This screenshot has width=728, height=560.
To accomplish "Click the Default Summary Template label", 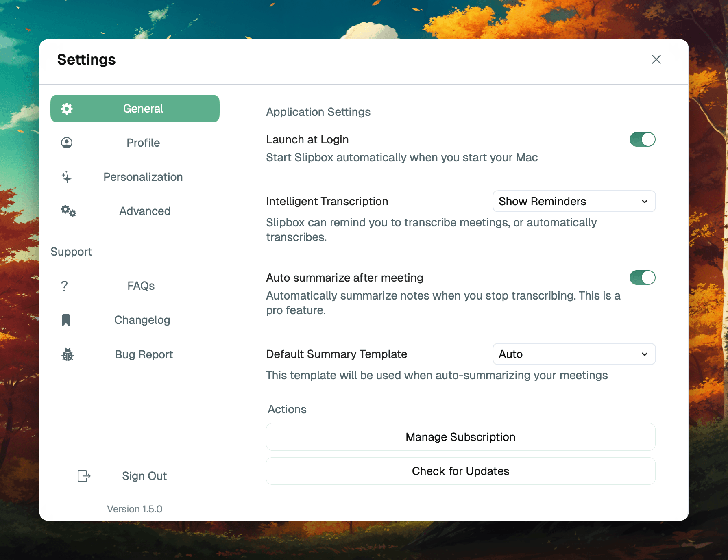I will pos(336,354).
